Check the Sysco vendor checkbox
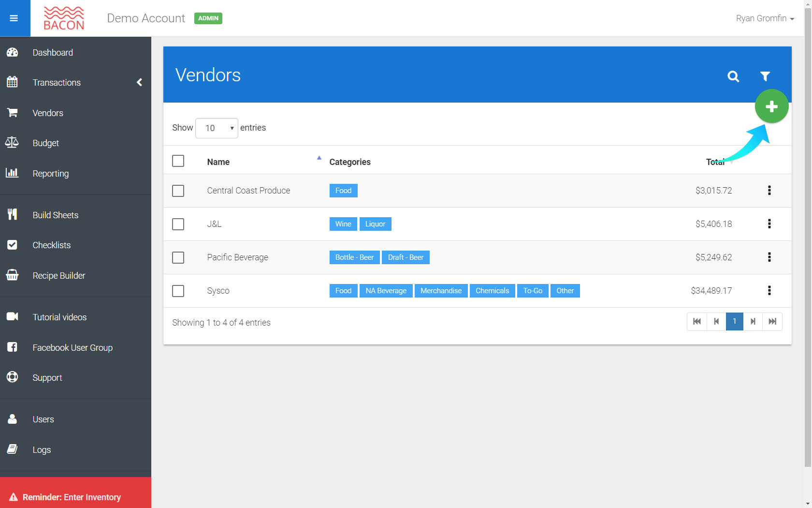Image resolution: width=812 pixels, height=508 pixels. point(178,291)
